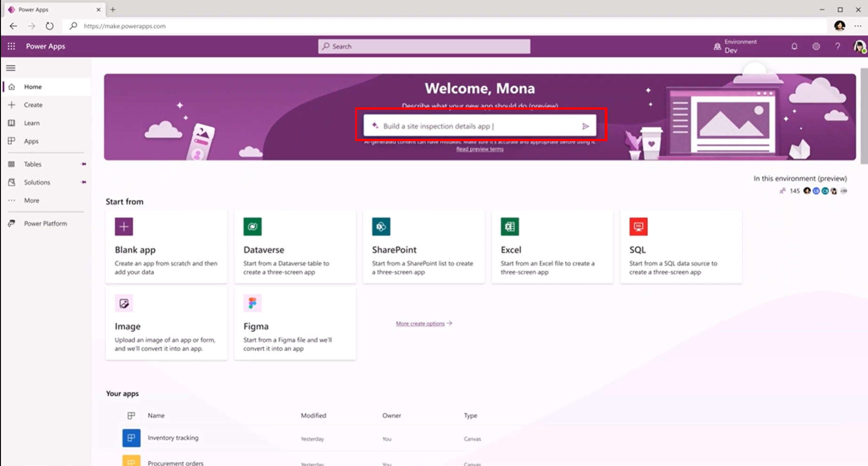Click the browser address bar URL

[125, 26]
